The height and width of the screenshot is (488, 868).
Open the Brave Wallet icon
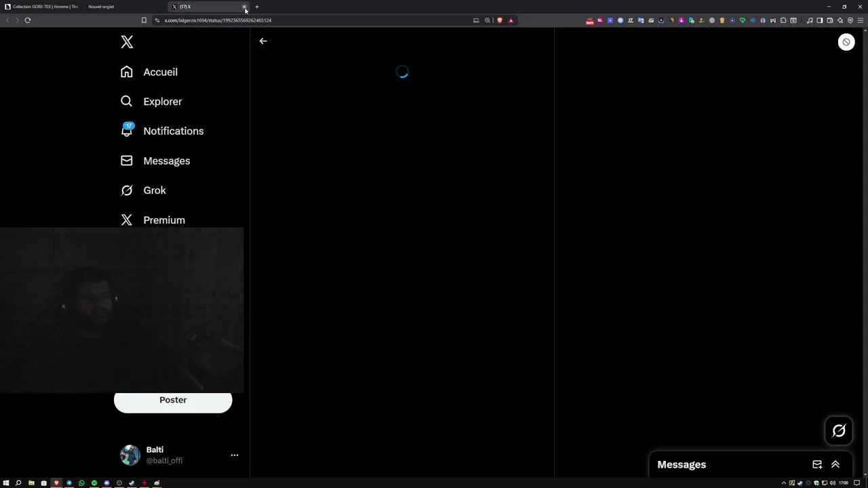point(830,20)
